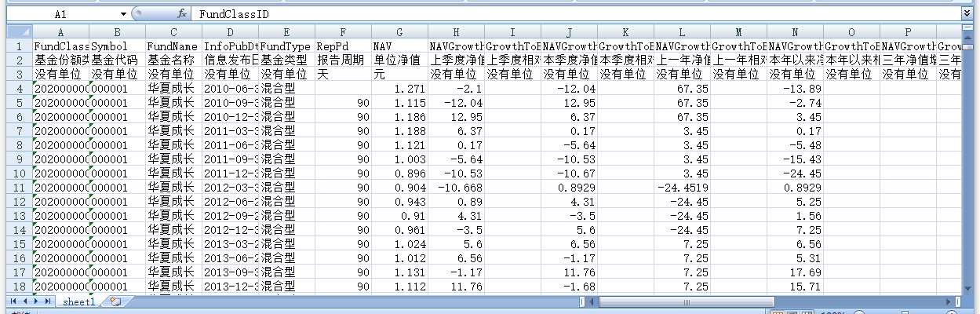This screenshot has width=980, height=314.
Task: Click cell G3 containing 元
Action: (400, 75)
